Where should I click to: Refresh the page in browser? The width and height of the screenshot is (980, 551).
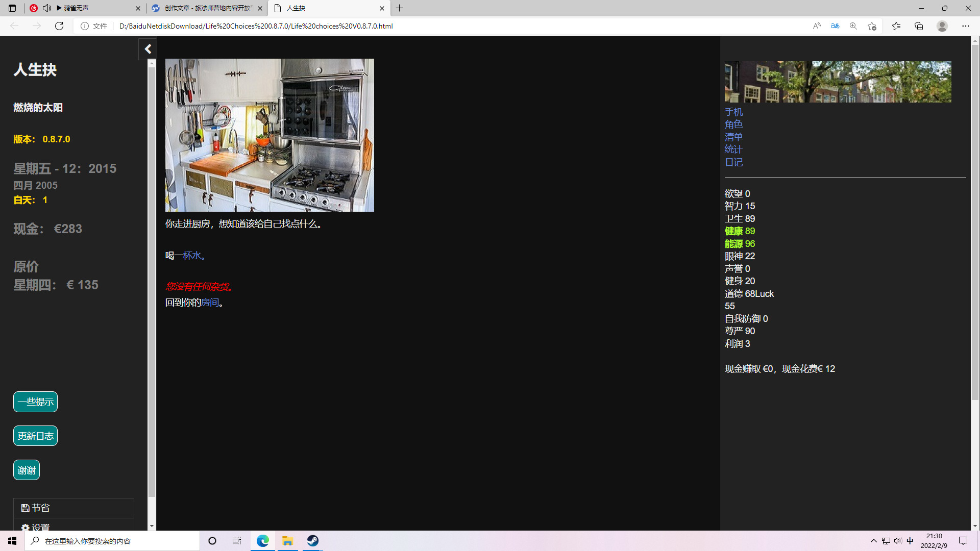(x=59, y=26)
